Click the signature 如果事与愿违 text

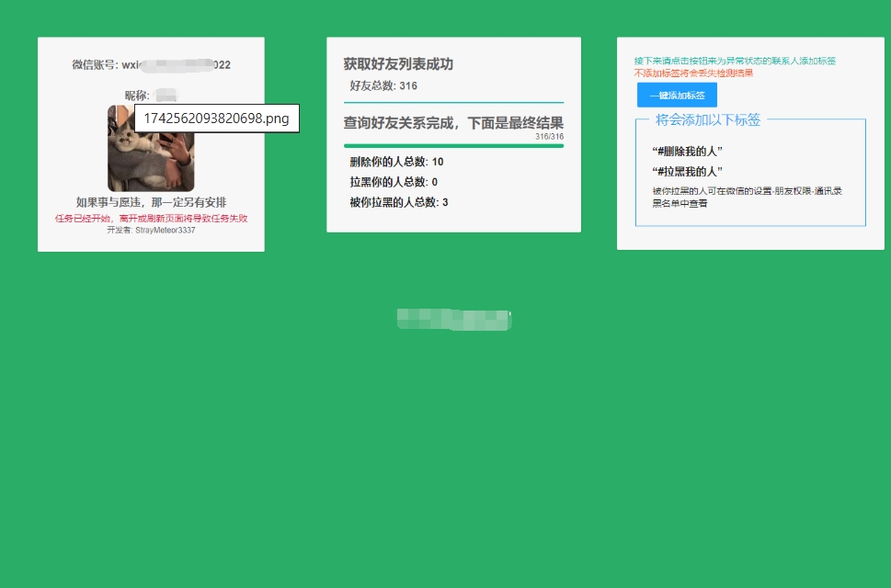[151, 202]
